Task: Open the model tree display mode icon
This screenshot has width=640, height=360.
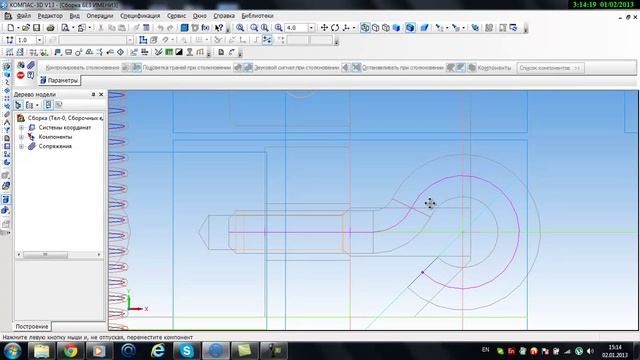Action: tap(18, 105)
